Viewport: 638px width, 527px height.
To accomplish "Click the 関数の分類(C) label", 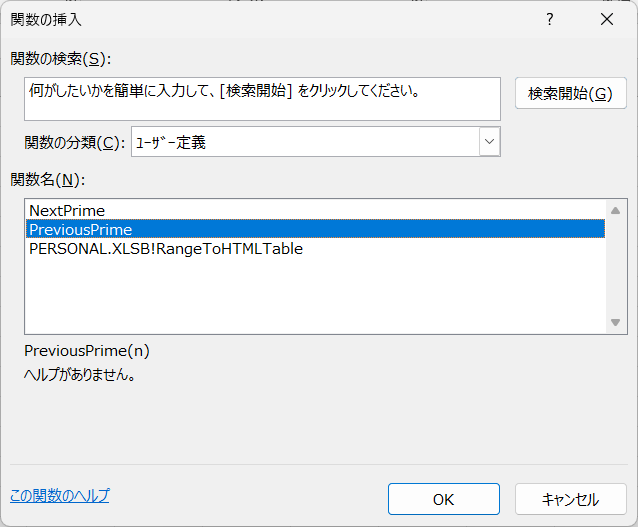I will click(x=74, y=142).
